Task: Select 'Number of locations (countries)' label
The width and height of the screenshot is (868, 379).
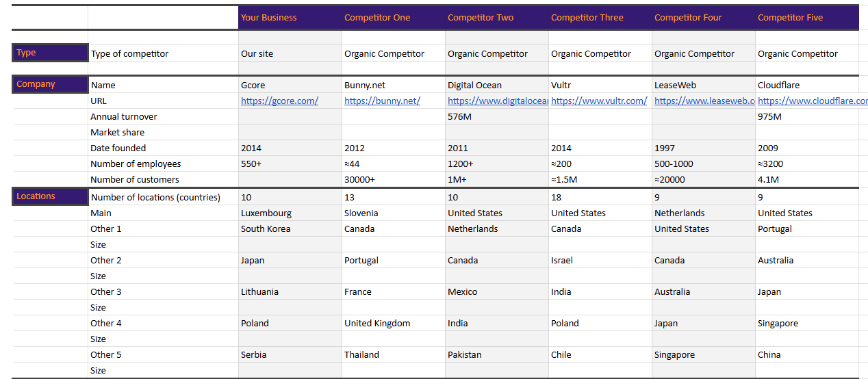Action: click(x=163, y=198)
